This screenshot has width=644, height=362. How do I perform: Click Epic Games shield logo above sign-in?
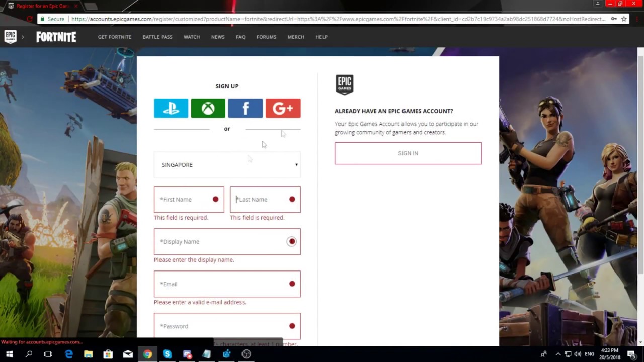[345, 84]
